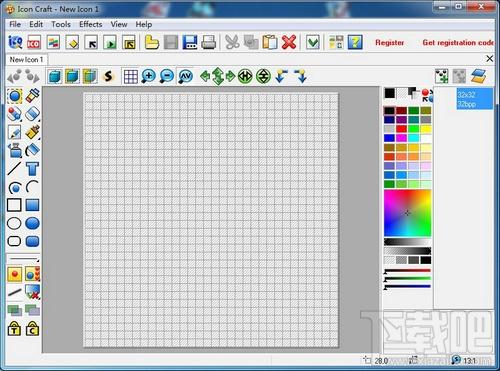
Task: Click the flip horizontal icon
Action: point(245,76)
